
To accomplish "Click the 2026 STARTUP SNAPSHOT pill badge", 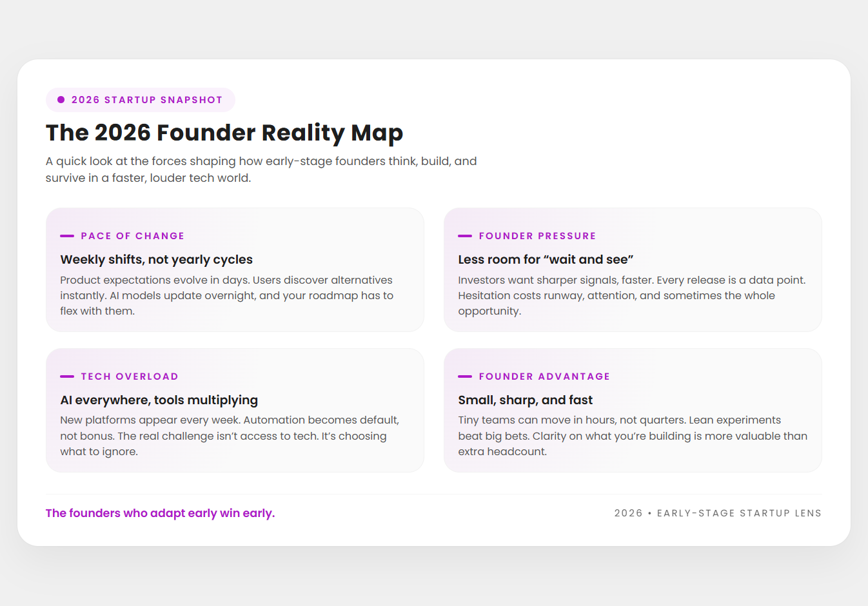I will pyautogui.click(x=140, y=99).
